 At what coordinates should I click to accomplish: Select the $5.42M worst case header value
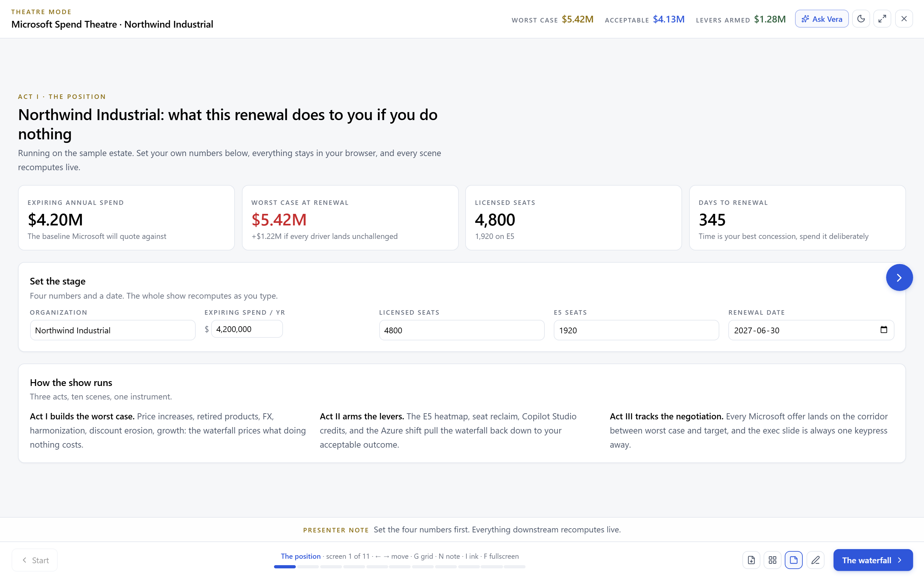point(577,19)
